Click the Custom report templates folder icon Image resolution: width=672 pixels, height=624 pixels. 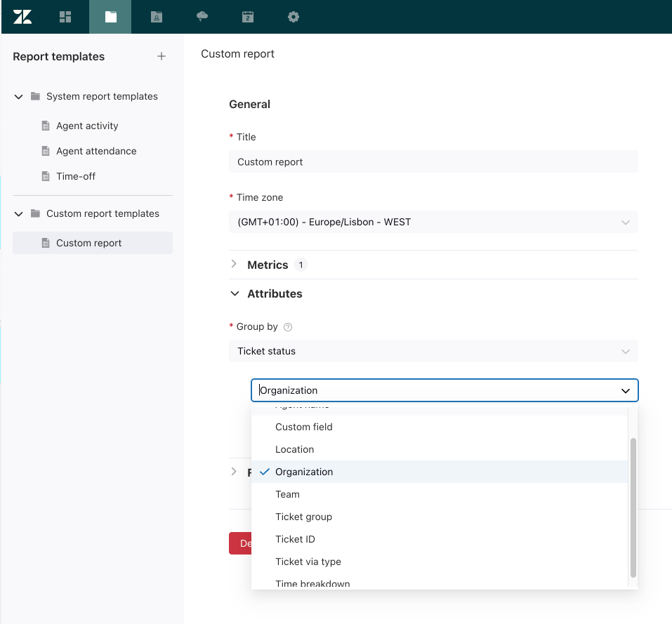(x=36, y=213)
